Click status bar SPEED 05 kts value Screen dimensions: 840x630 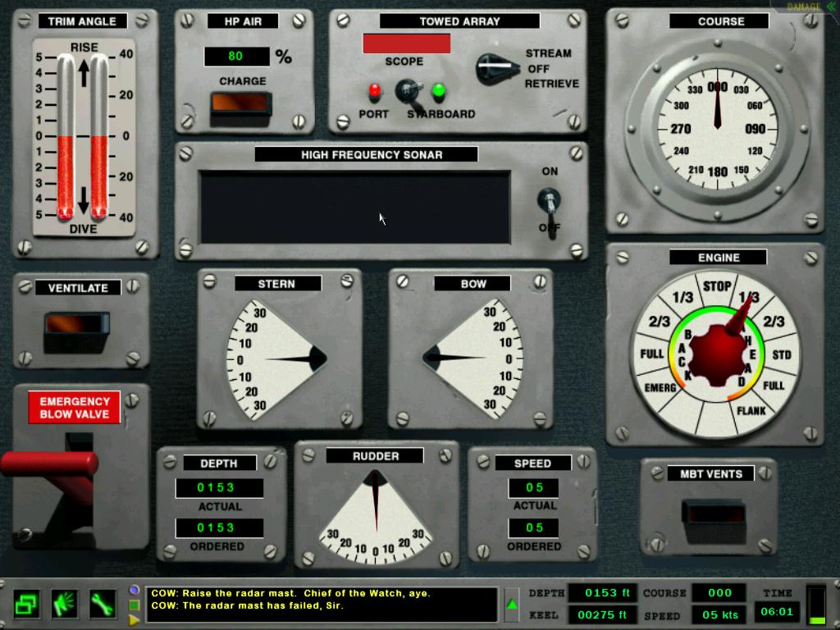719,615
